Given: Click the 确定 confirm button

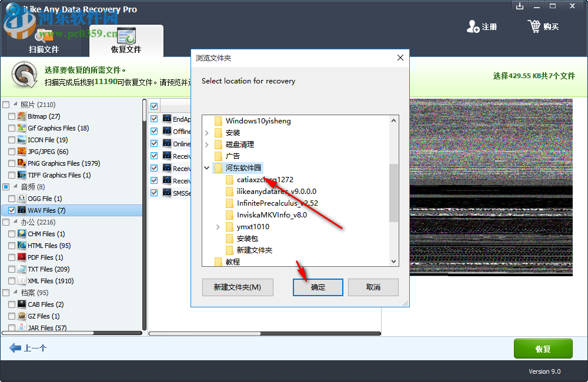Looking at the screenshot, I should coord(318,287).
